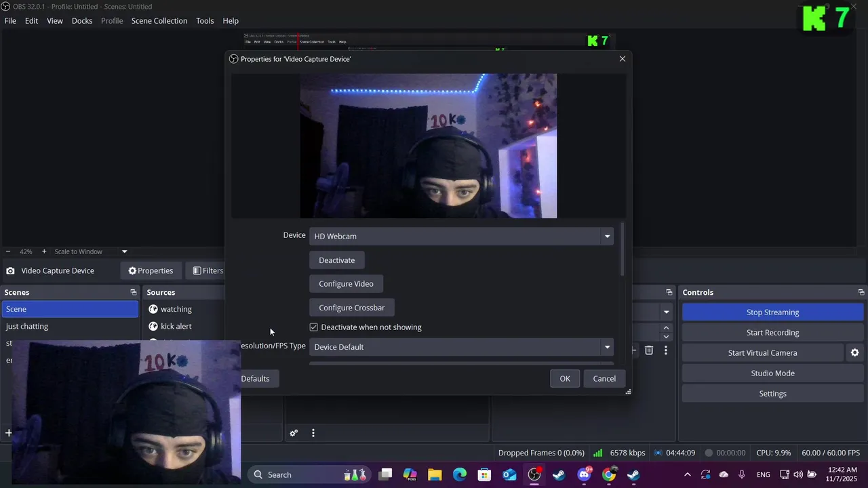Open dropdown arrow in dock behind dialog
This screenshot has height=488, width=868.
click(667, 312)
